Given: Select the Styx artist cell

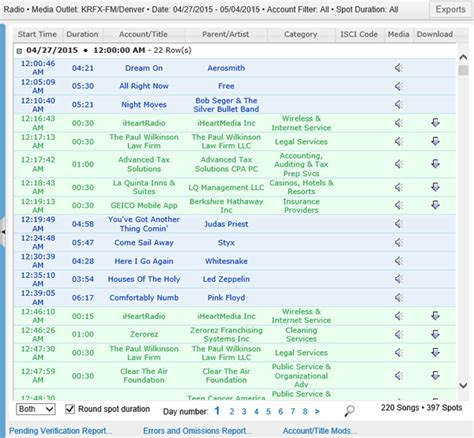Looking at the screenshot, I should pyautogui.click(x=226, y=243).
